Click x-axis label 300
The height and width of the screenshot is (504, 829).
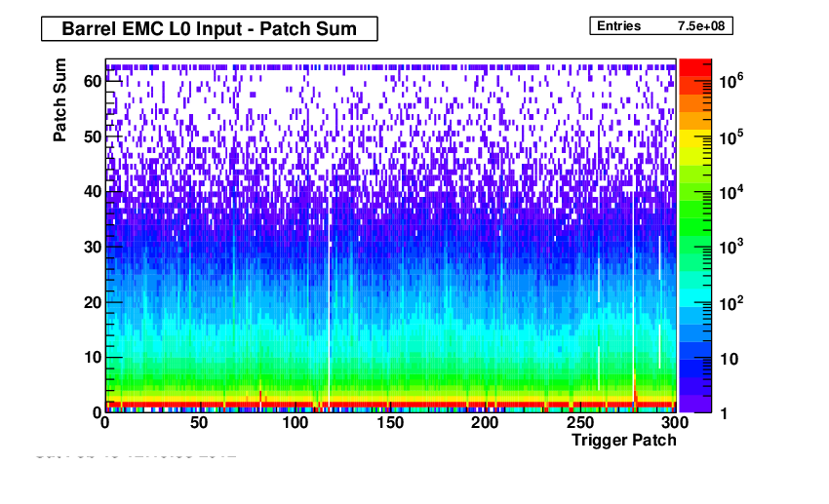[x=675, y=423]
